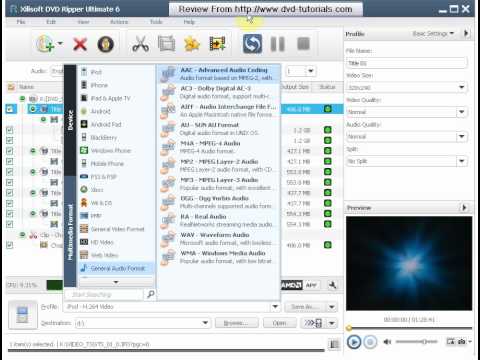Click the green status icon in highlighted row
Viewport: 480px width, 360px height.
tap(328, 109)
